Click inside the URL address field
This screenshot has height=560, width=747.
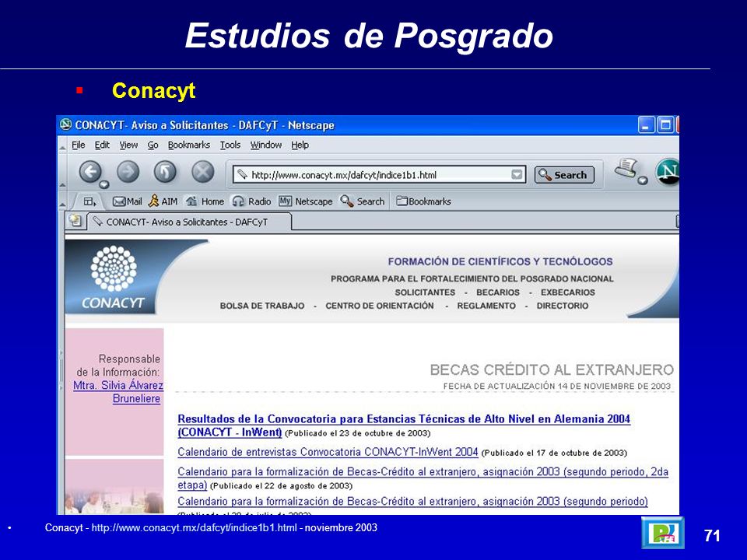coord(379,175)
